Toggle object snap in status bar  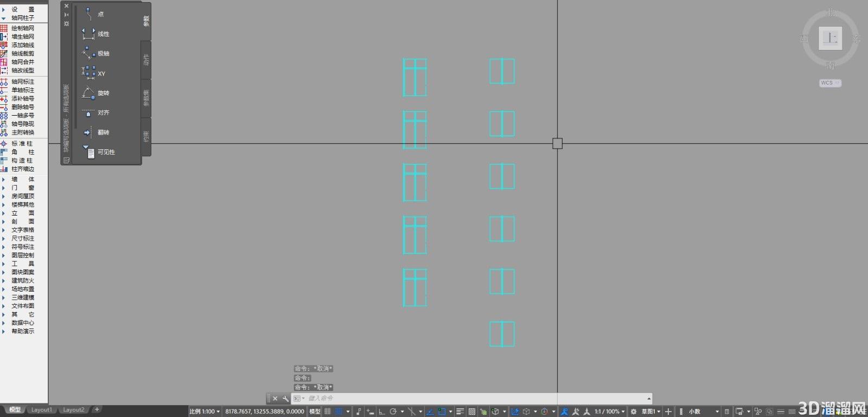(442, 412)
